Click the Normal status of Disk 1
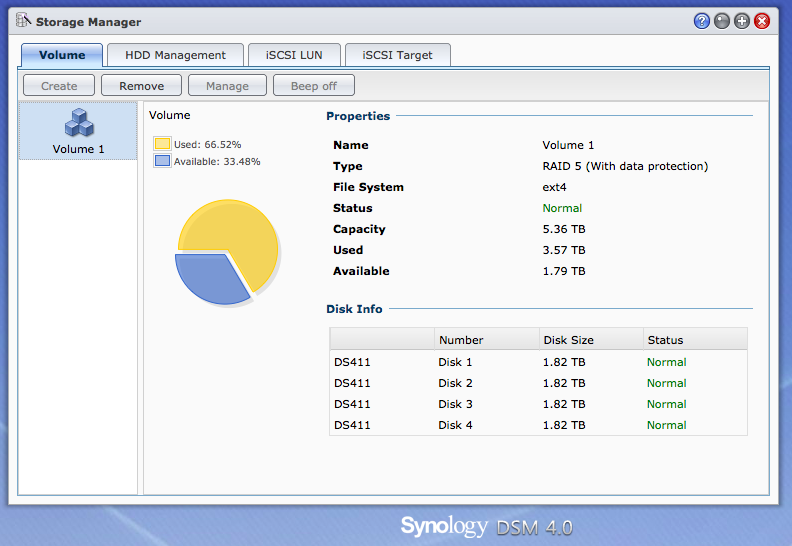 pos(666,362)
